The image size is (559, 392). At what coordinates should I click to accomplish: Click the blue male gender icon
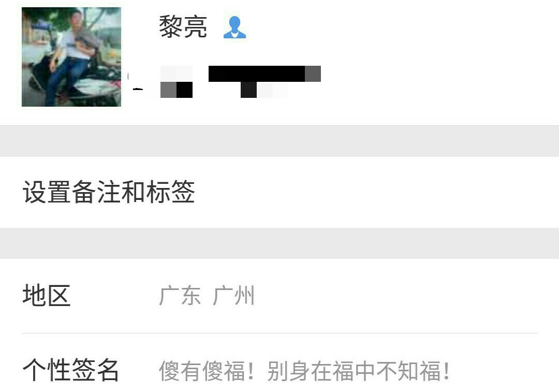234,27
